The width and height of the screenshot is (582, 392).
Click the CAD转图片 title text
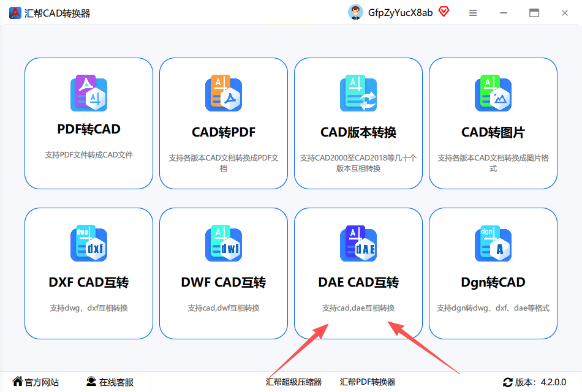(x=493, y=132)
